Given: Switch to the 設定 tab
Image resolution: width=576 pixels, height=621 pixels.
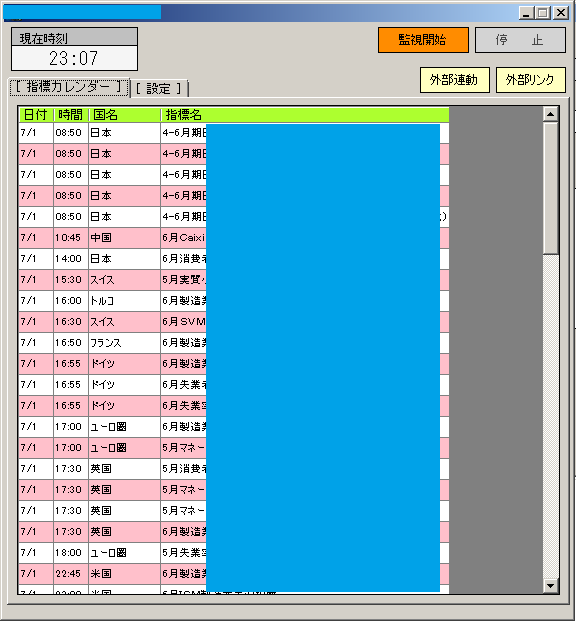Looking at the screenshot, I should 159,88.
